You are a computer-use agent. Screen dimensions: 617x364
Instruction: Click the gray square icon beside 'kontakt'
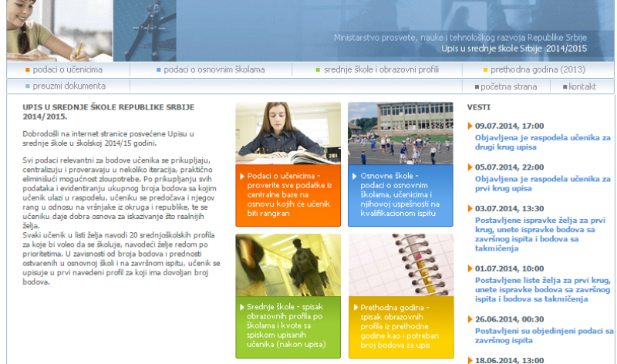[565, 87]
